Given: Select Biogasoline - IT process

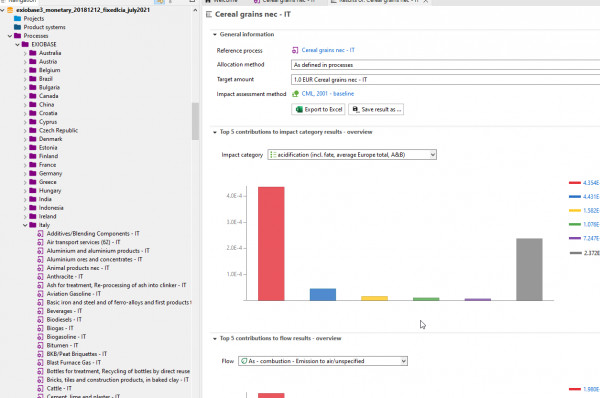Looking at the screenshot, I should [x=66, y=337].
